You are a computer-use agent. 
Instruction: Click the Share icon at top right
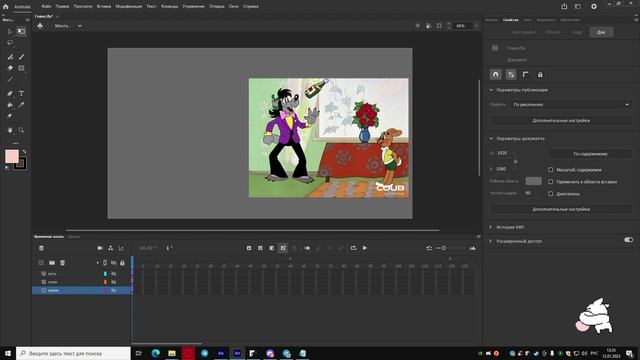coord(564,7)
